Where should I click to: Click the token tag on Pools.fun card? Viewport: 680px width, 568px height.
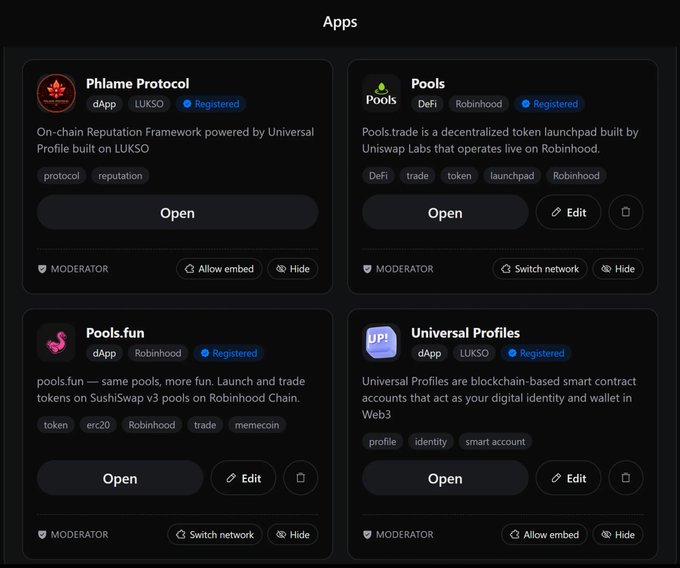pos(56,425)
